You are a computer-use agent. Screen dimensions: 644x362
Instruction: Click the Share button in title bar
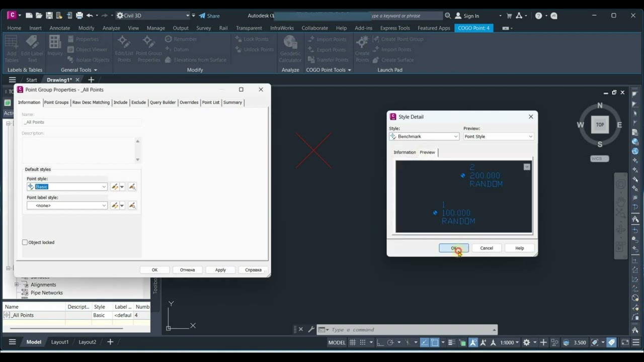(209, 16)
